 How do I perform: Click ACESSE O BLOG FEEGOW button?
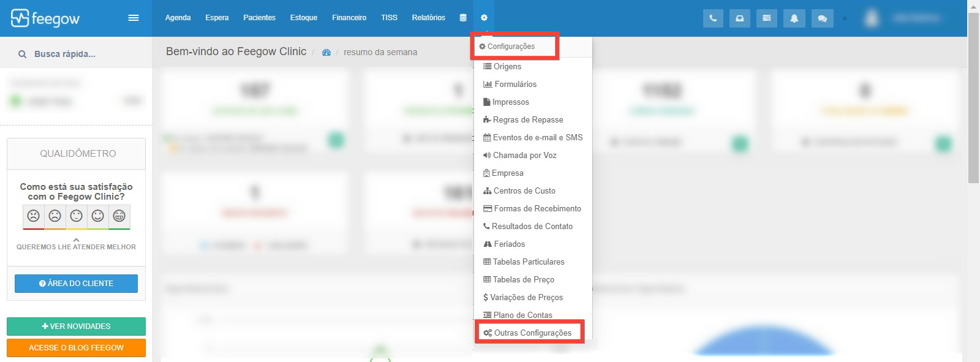76,348
